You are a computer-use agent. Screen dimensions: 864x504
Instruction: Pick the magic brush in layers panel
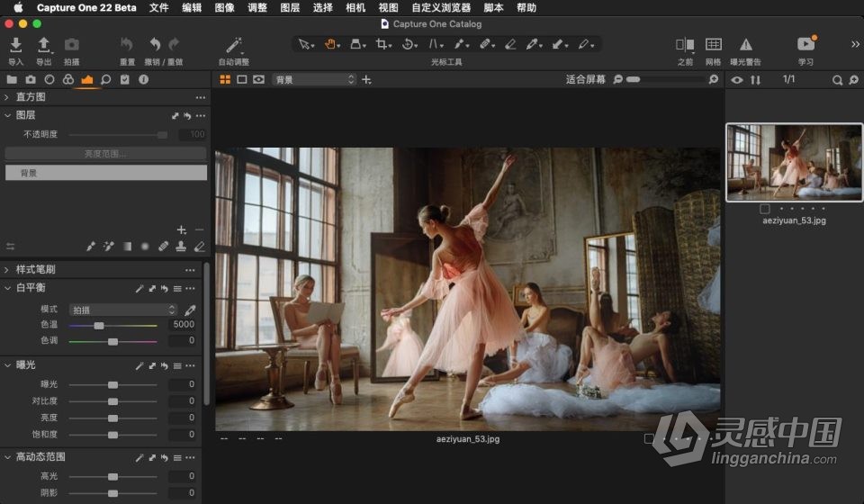(109, 247)
